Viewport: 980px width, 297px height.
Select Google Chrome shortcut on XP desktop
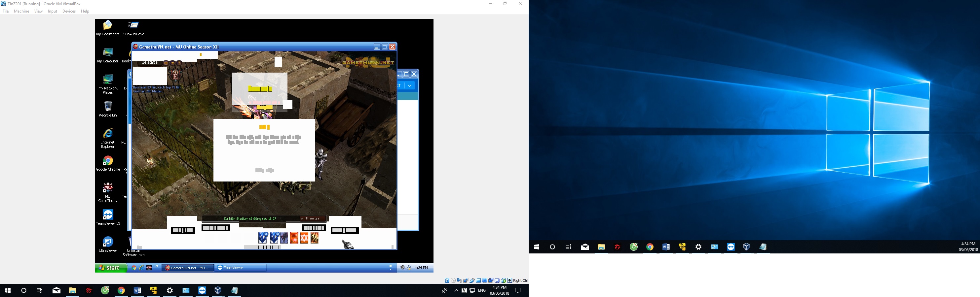(108, 164)
